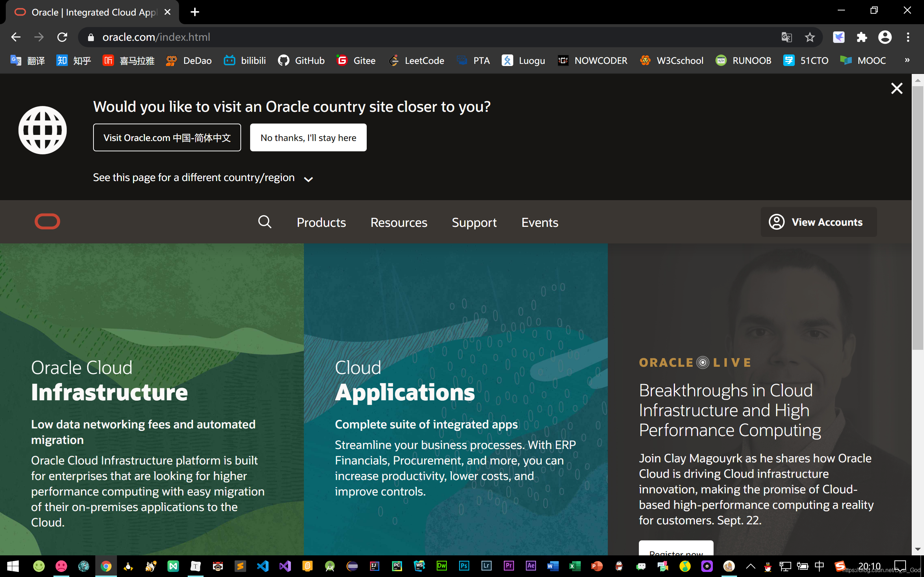Viewport: 924px width, 577px height.
Task: Open the Products navigation menu
Action: [321, 223]
